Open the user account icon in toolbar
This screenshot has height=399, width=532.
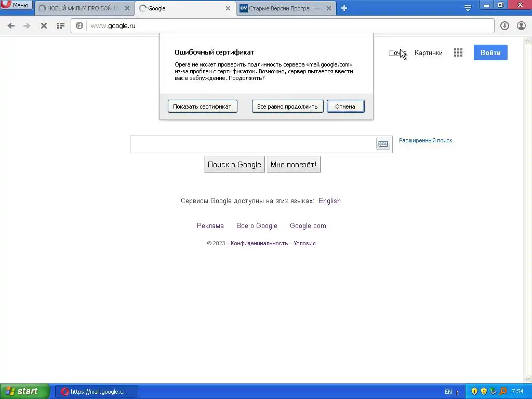(521, 26)
